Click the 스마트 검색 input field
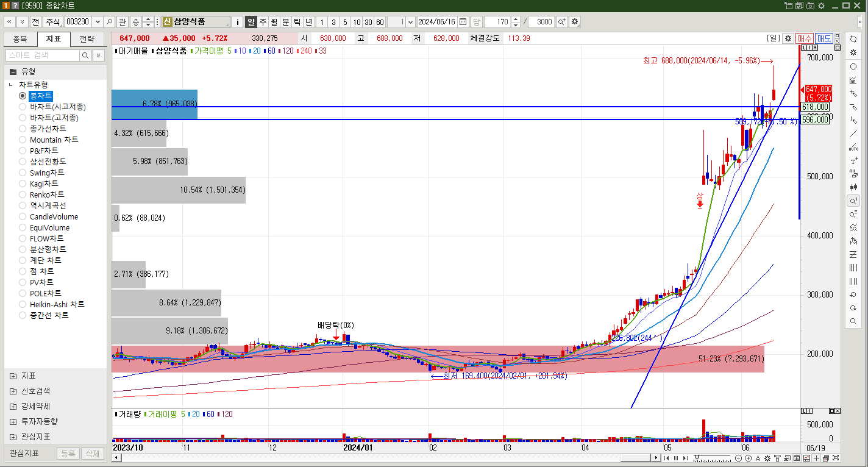The width and height of the screenshot is (868, 467). pos(42,55)
